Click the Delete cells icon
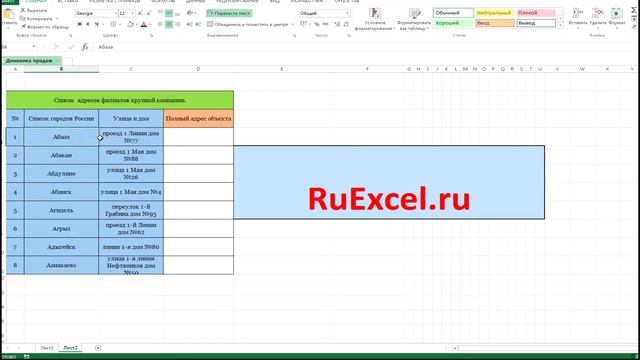Viewport: 640px width, 360px height. tap(598, 13)
